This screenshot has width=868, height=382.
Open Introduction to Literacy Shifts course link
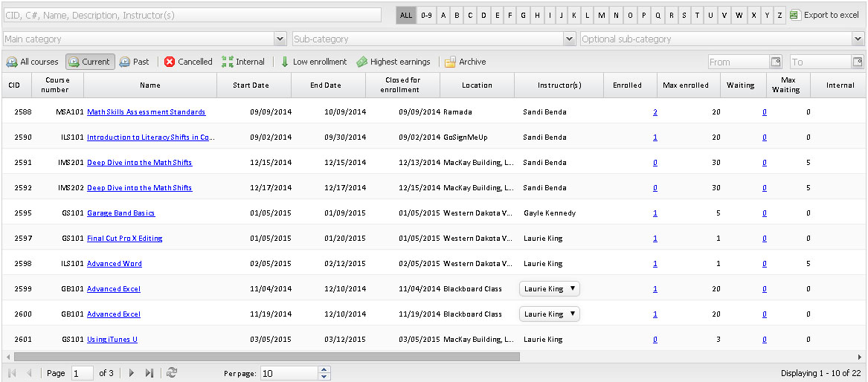point(151,137)
